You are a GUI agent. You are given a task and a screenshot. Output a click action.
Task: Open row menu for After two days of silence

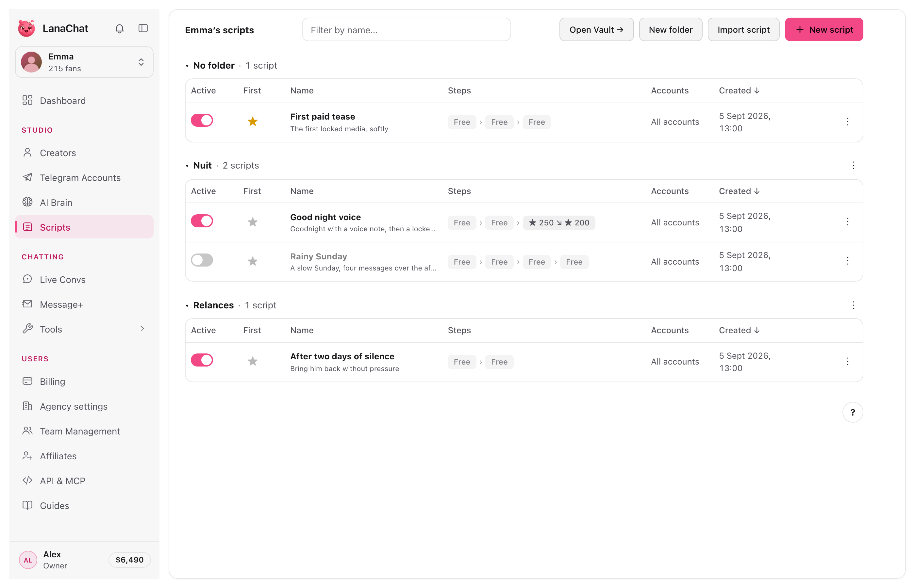point(847,362)
